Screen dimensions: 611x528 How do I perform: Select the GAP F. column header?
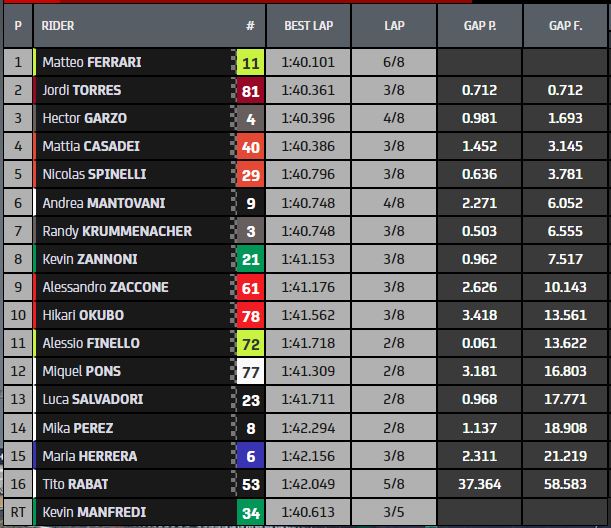(x=567, y=25)
